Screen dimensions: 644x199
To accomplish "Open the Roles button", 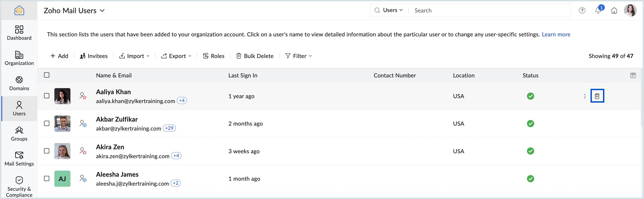I will click(x=214, y=56).
